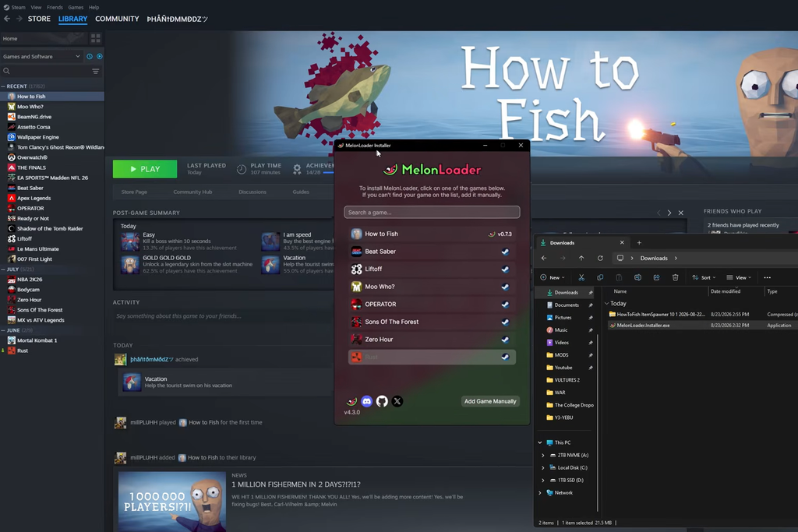798x532 pixels.
Task: Open the View dropdown in File Explorer
Action: [x=739, y=277]
